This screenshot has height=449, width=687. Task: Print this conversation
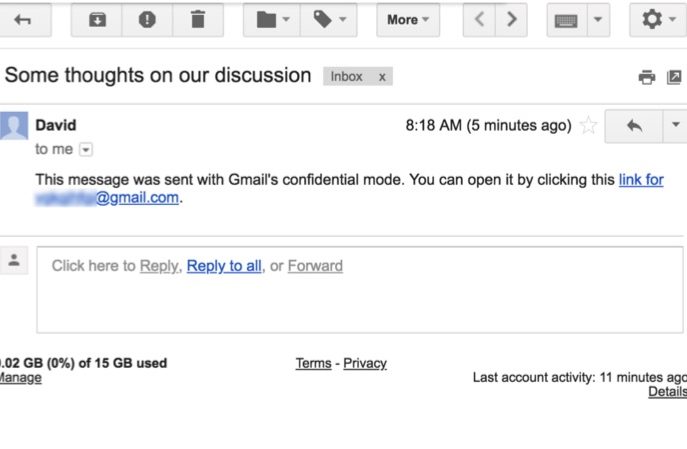pos(647,77)
